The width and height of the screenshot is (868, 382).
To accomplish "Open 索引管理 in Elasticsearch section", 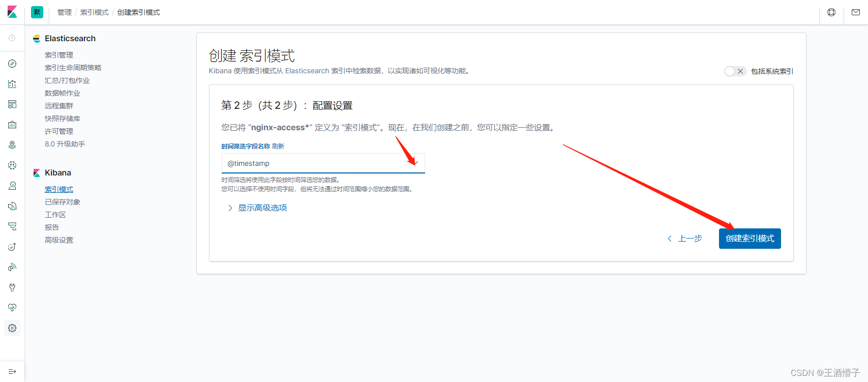I will [59, 55].
